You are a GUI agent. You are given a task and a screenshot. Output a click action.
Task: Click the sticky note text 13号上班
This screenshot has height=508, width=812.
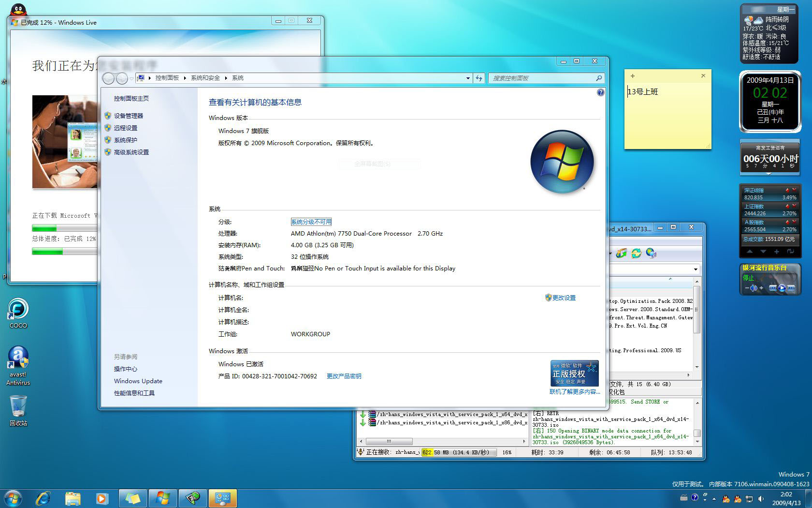pos(643,91)
